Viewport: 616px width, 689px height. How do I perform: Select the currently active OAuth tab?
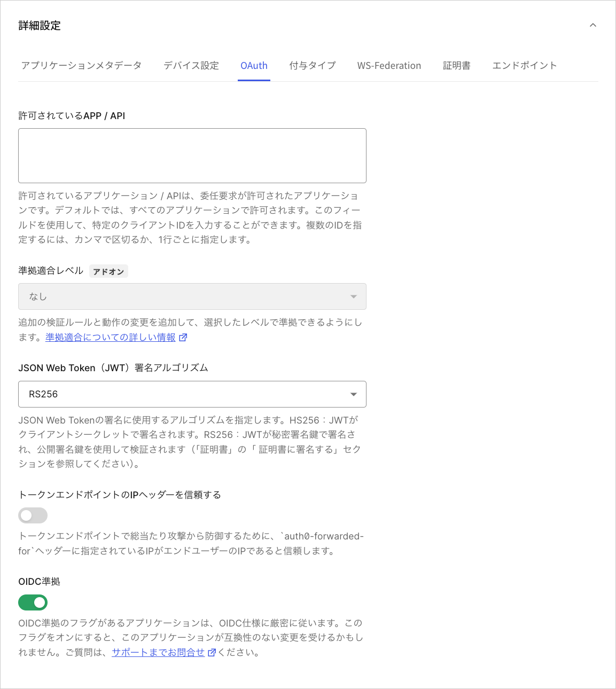[x=254, y=65]
